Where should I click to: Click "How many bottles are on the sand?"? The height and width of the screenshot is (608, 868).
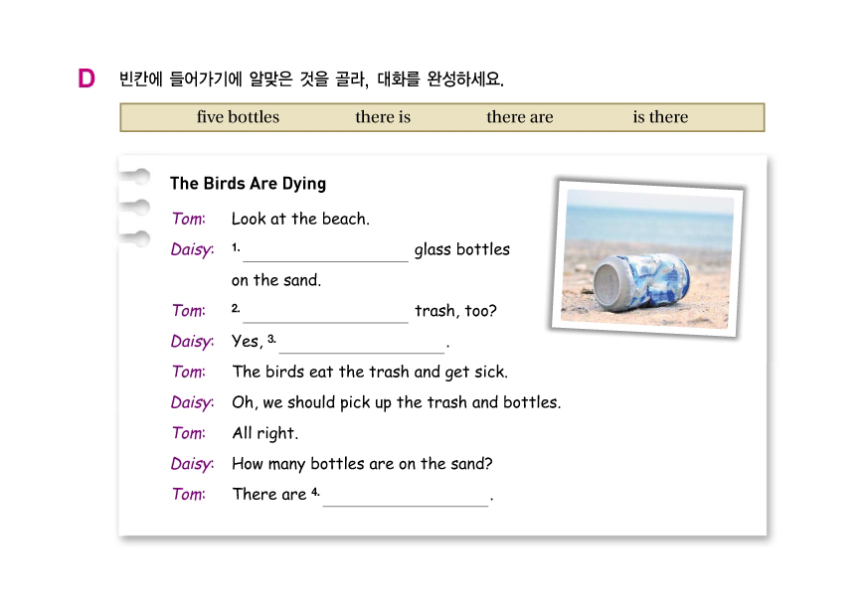pyautogui.click(x=362, y=464)
